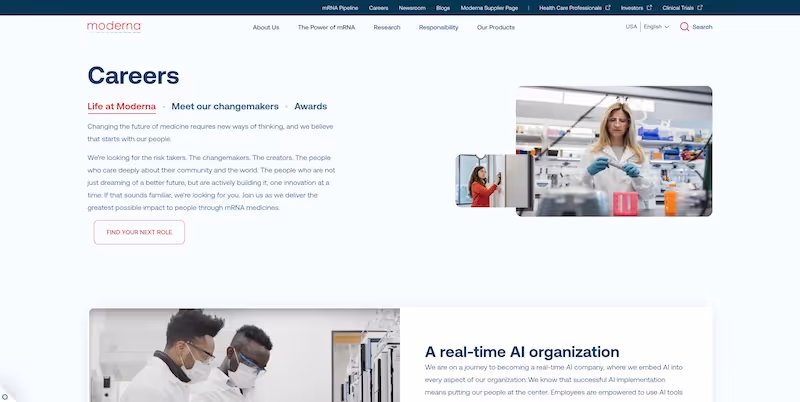Click the Moderna logo
Viewport: 800px width, 402px height.
coord(114,27)
